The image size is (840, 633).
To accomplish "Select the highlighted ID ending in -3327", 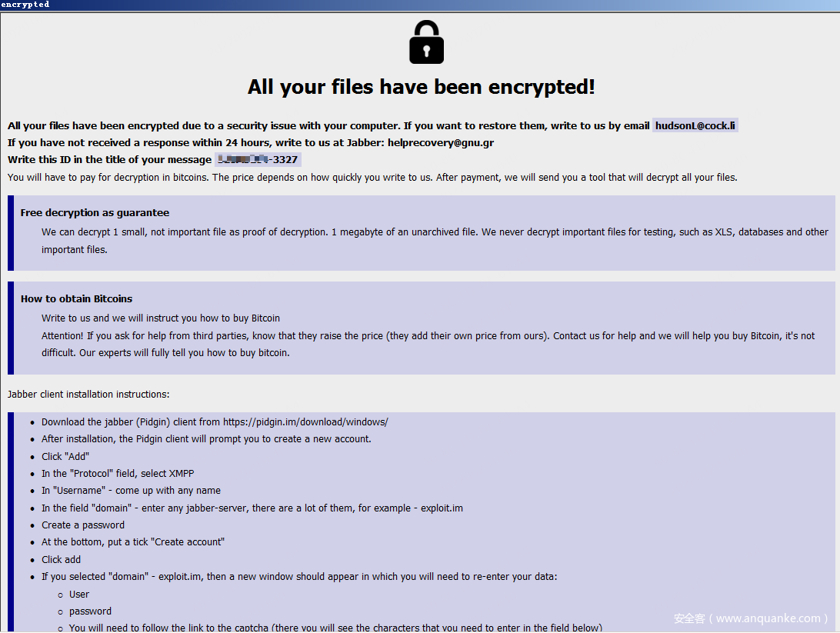I will [x=258, y=159].
